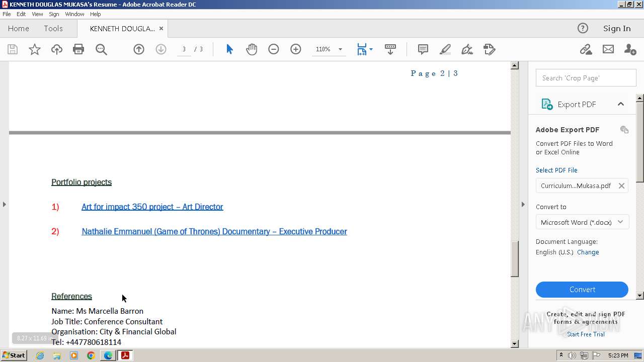Screen dimensions: 644x362
Task: Open the Sign menu
Action: pyautogui.click(x=54, y=14)
